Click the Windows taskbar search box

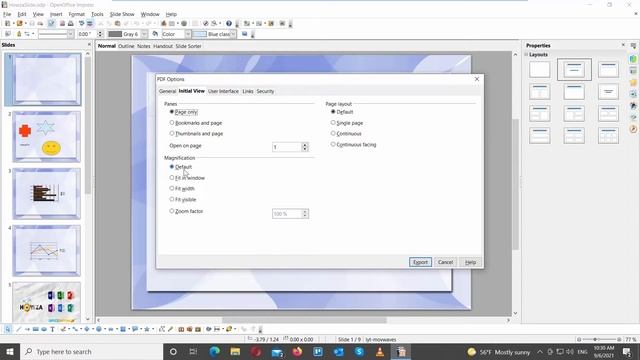[x=91, y=351]
